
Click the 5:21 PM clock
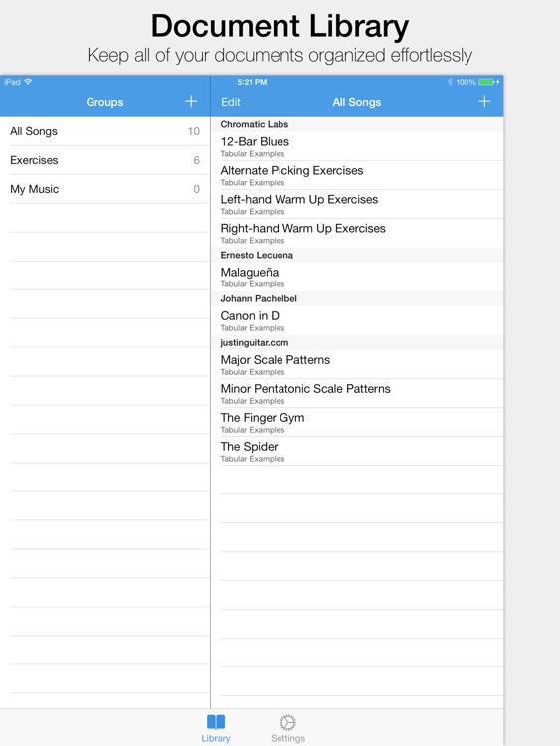(x=253, y=82)
